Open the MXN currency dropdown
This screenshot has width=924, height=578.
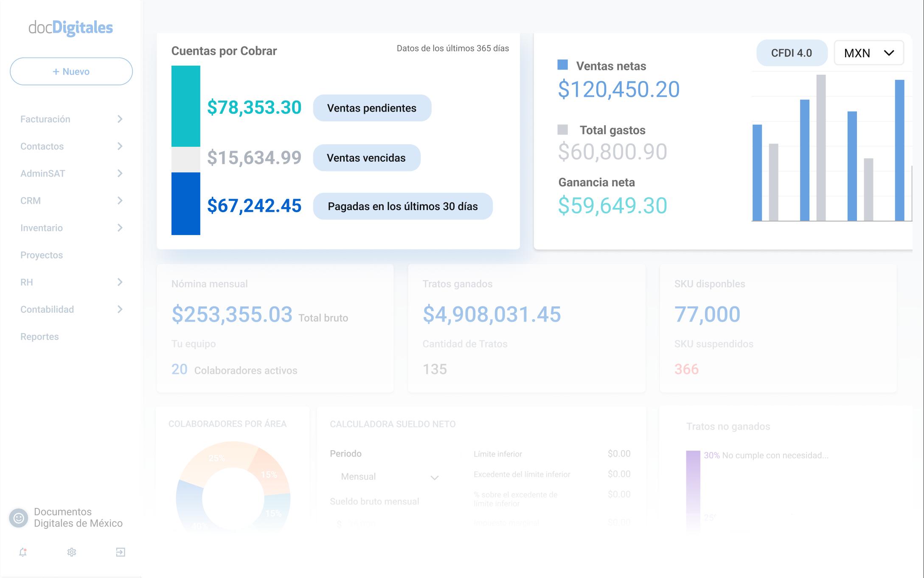(x=868, y=53)
